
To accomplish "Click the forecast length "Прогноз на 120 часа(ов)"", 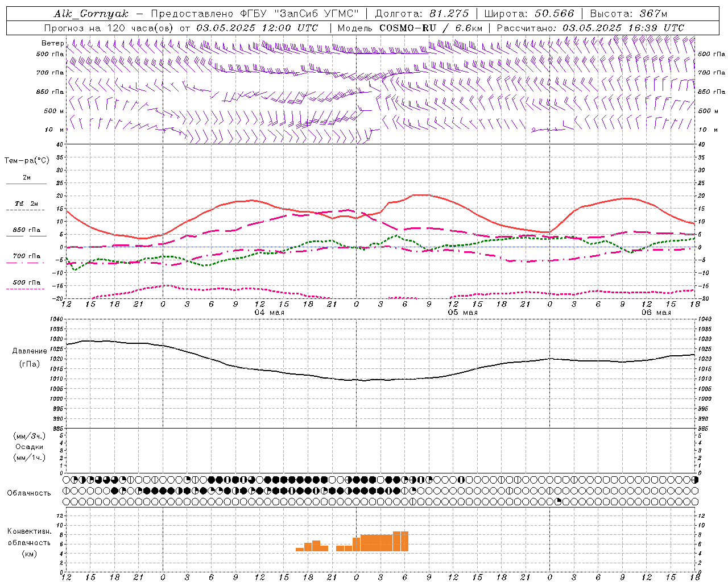I will point(110,28).
